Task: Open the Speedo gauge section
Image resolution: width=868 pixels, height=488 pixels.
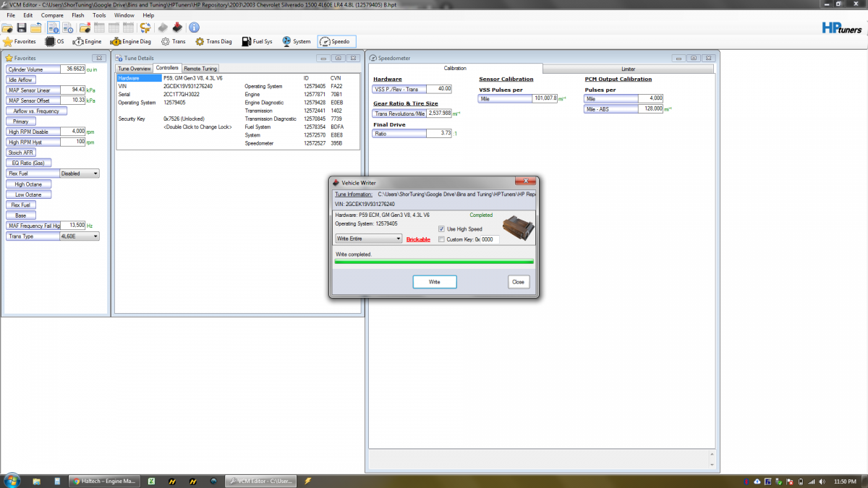Action: pos(336,41)
